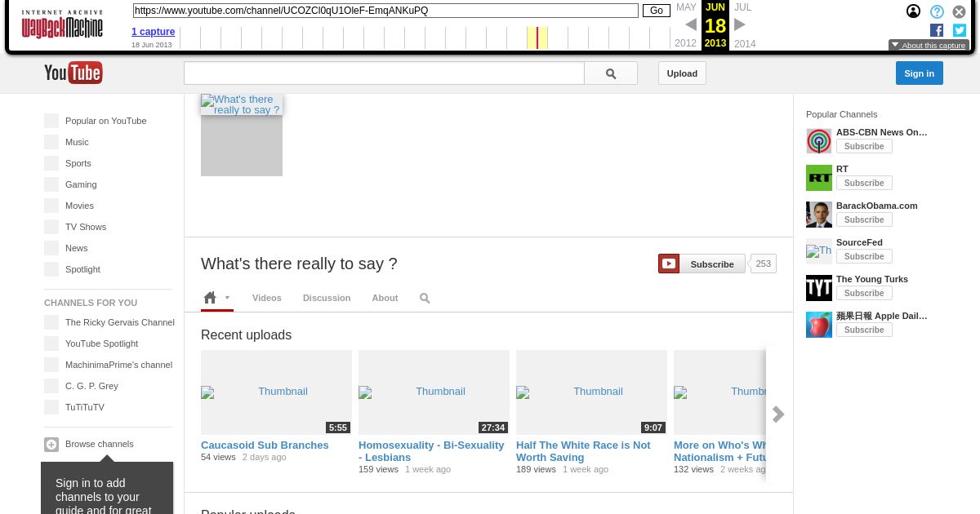Go to previous capture arrow
This screenshot has width=980, height=514.
click(x=691, y=25)
